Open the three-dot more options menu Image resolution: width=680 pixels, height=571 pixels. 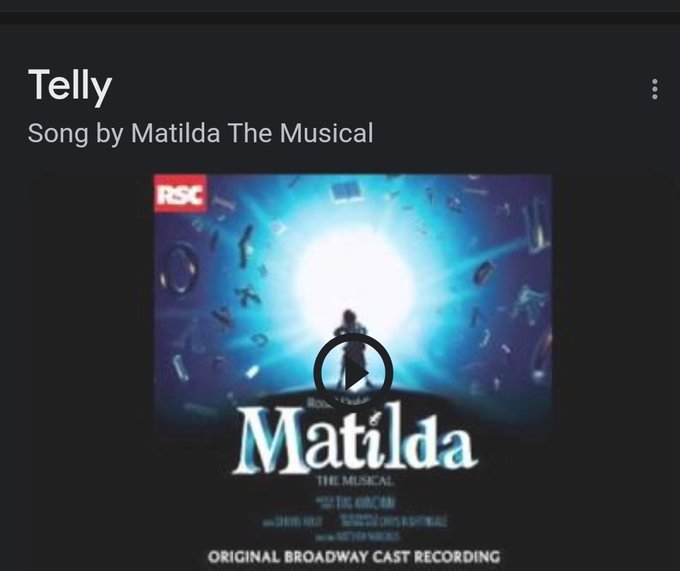(x=654, y=89)
